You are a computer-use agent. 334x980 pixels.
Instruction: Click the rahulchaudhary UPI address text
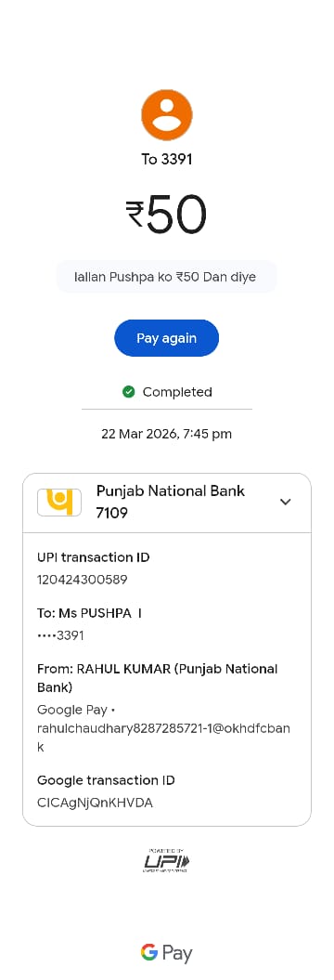tap(163, 738)
